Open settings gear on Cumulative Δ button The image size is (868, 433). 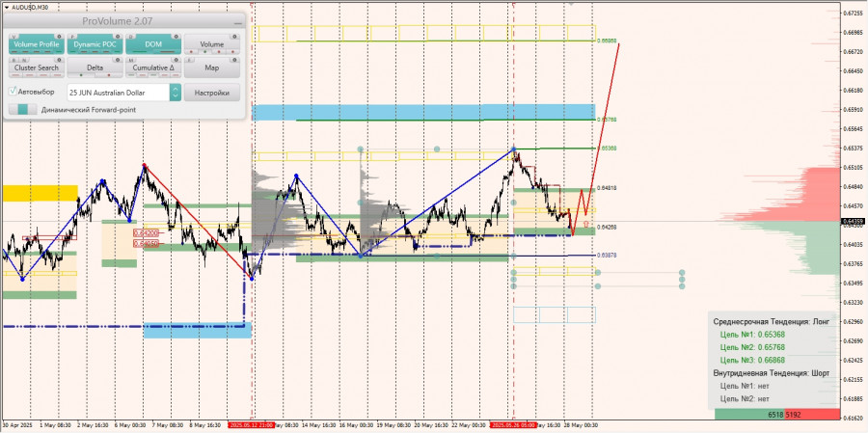(x=176, y=59)
